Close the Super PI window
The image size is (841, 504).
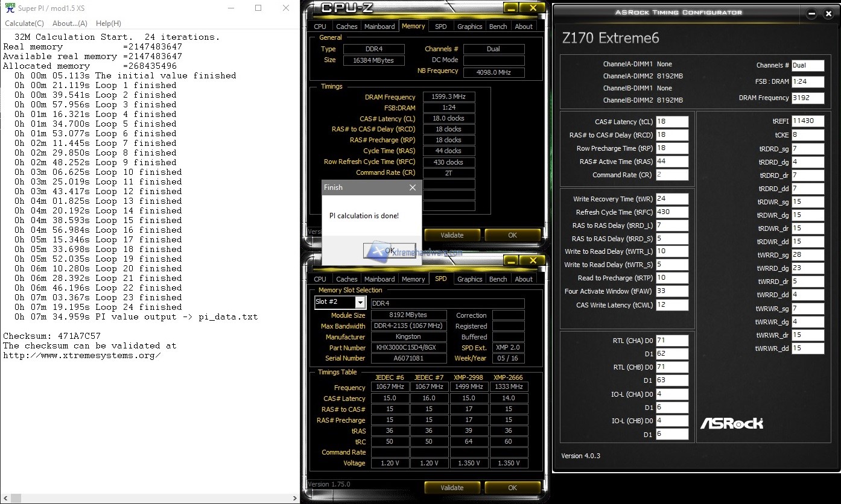tap(286, 8)
